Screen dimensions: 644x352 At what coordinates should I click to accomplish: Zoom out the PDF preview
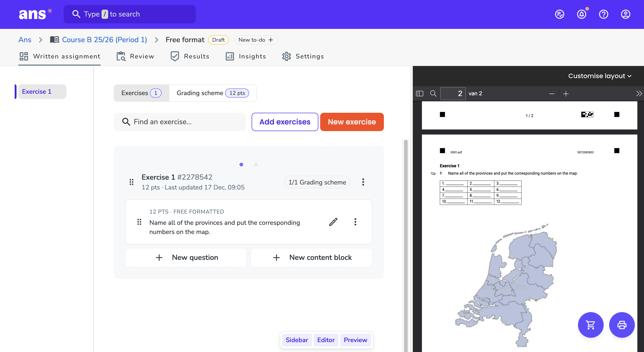click(552, 94)
